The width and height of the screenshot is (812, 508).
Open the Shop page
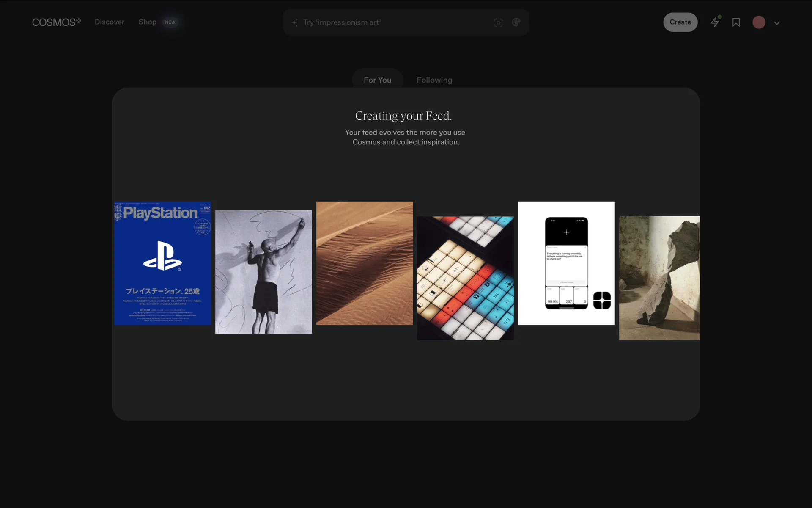click(148, 22)
